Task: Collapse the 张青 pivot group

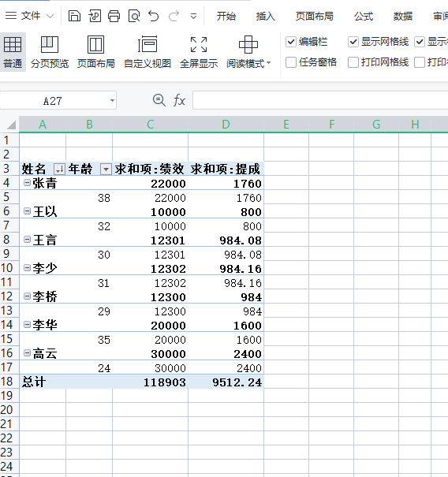Action: point(27,183)
